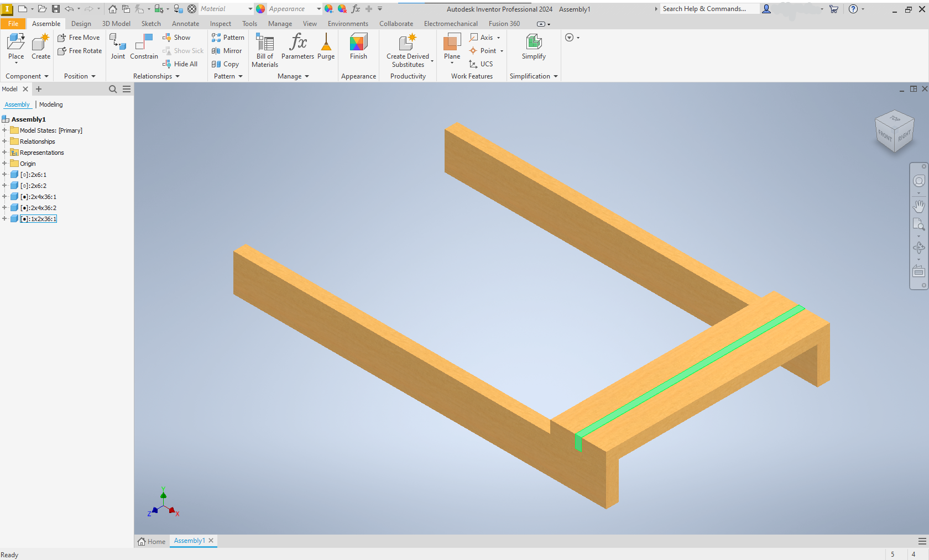Expand the Model States node
The width and height of the screenshot is (929, 560).
click(x=4, y=130)
